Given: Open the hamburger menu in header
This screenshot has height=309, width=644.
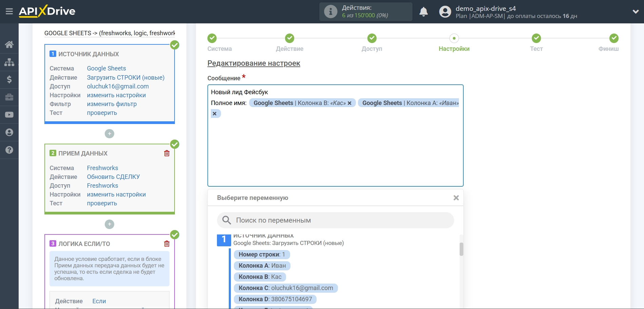Looking at the screenshot, I should 9,12.
